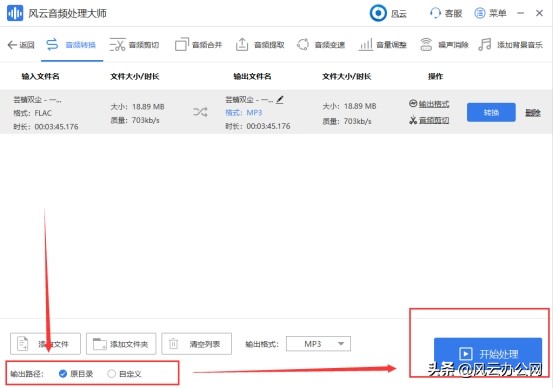Click the app logo icon
554x388 pixels.
pos(15,13)
